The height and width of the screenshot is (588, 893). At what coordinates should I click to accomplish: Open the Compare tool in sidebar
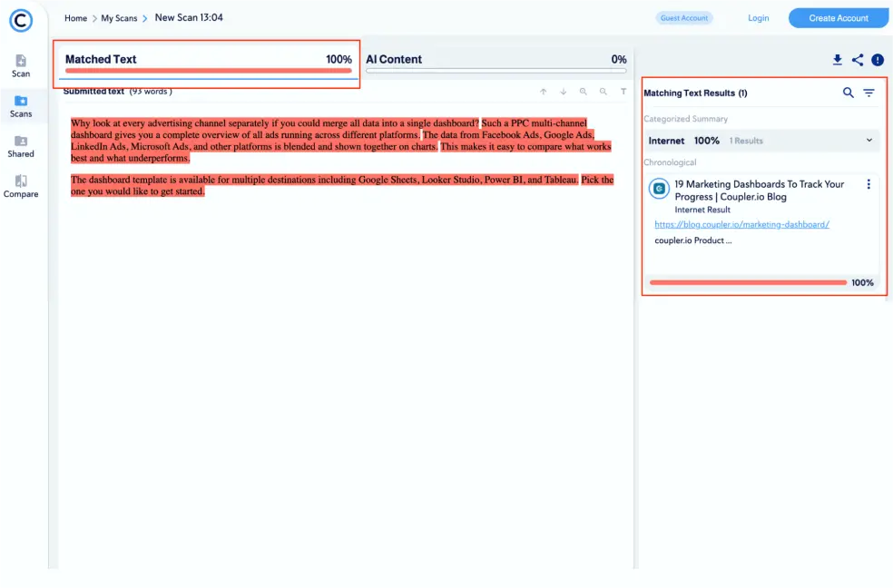(x=21, y=186)
